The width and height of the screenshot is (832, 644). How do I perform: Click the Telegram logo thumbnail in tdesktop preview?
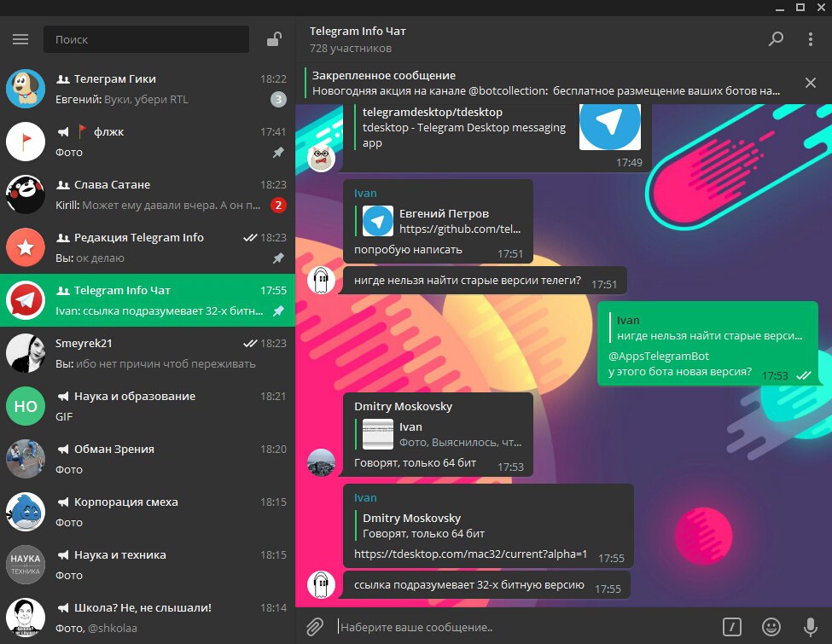(609, 126)
